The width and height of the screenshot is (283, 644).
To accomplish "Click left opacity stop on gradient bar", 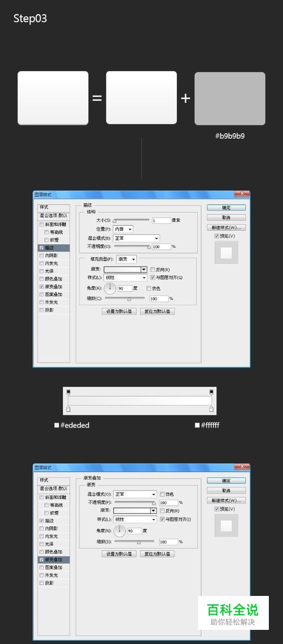I will tap(68, 392).
